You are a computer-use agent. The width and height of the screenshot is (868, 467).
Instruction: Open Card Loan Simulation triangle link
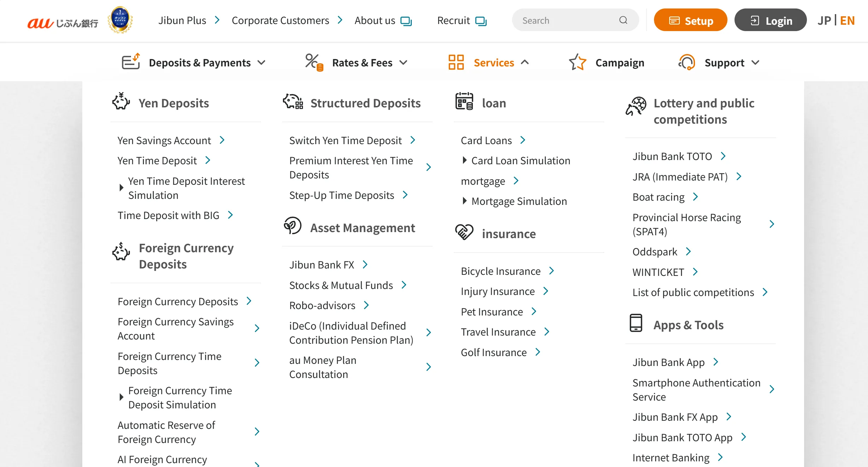coord(465,160)
